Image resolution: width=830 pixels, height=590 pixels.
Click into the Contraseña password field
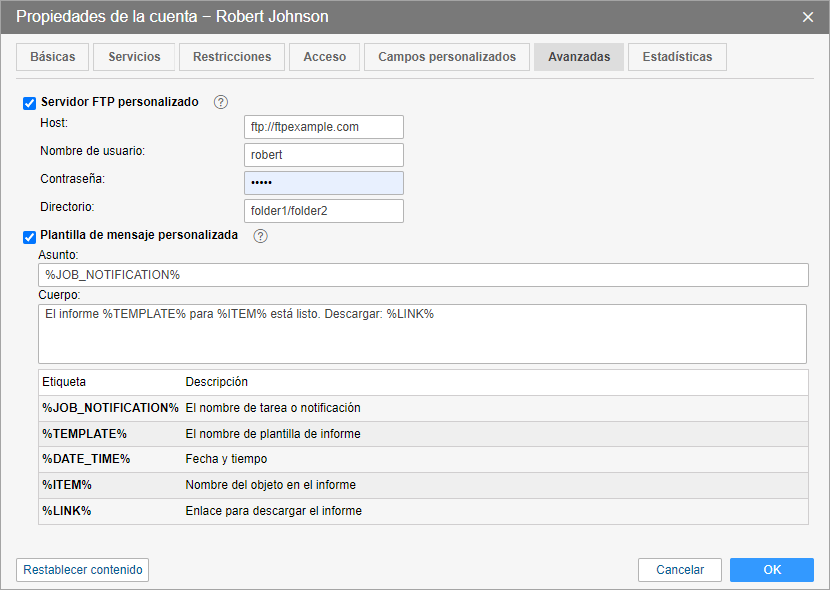point(323,183)
